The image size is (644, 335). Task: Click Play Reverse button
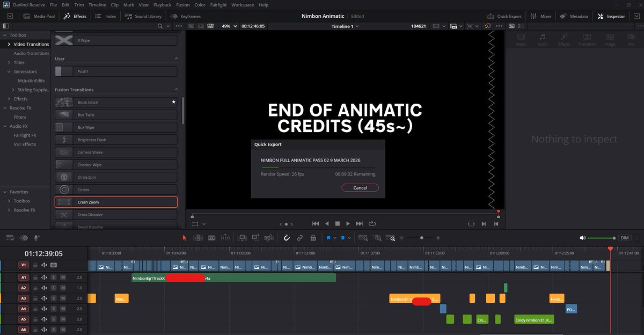pos(327,223)
